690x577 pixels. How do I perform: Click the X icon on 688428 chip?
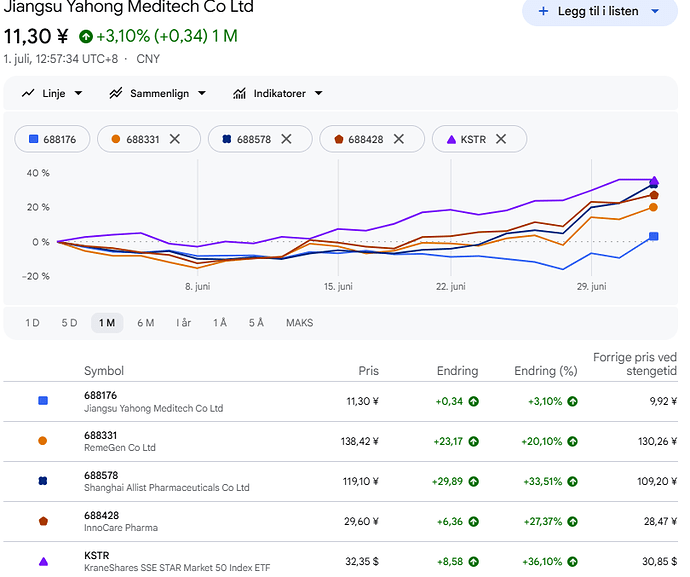(399, 139)
